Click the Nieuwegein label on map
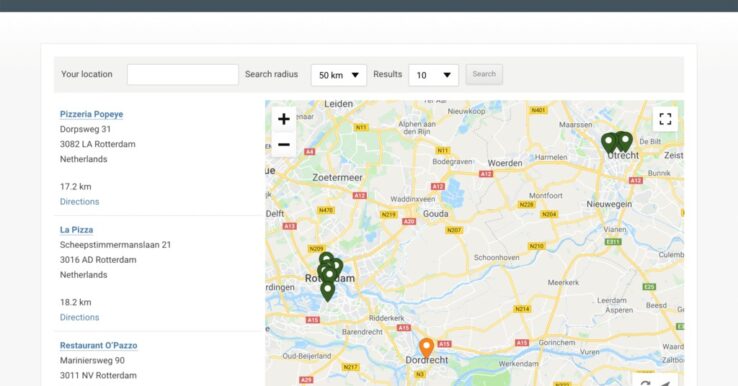Screen dimensions: 738x386 click(x=609, y=204)
